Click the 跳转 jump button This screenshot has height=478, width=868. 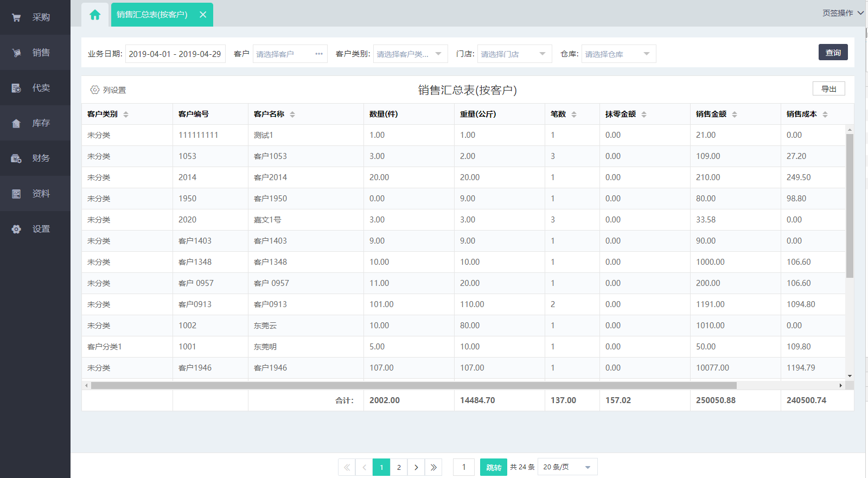(494, 467)
